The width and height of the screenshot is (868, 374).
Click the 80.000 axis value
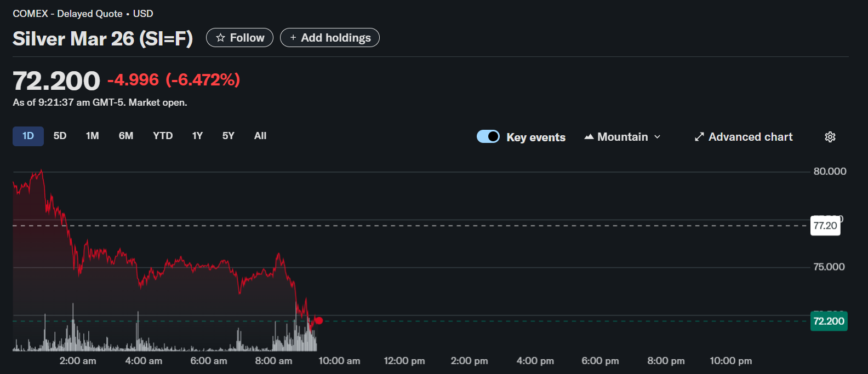(x=830, y=171)
